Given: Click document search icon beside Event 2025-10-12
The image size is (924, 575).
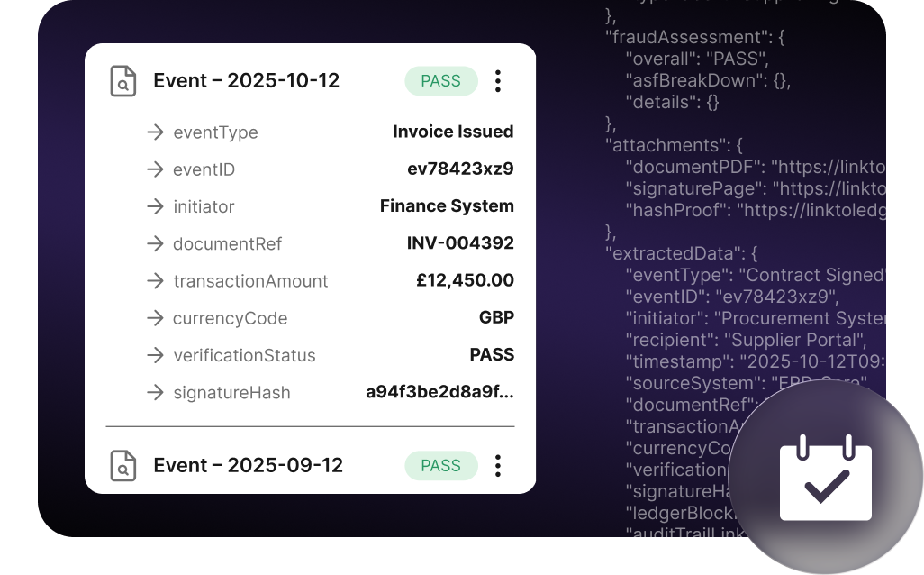Looking at the screenshot, I should (123, 81).
